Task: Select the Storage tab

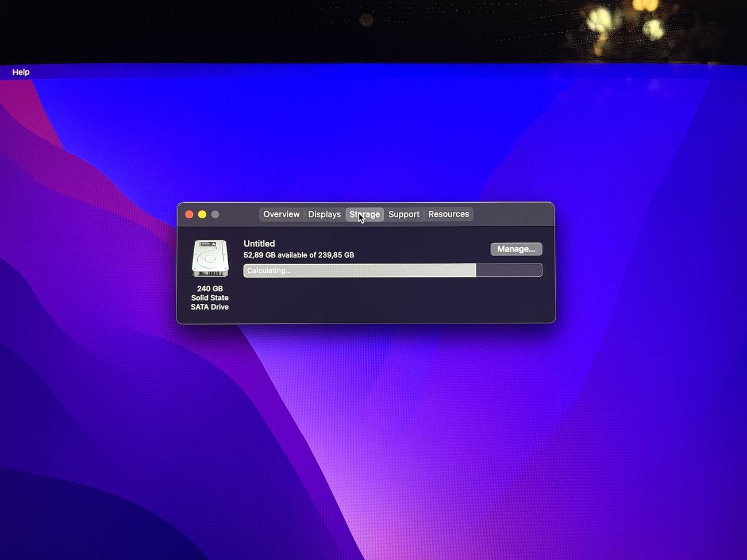Action: [x=365, y=214]
